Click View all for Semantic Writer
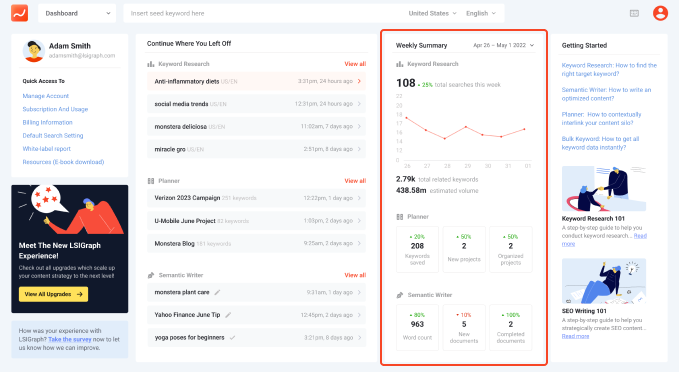The width and height of the screenshot is (679, 372). pyautogui.click(x=355, y=275)
